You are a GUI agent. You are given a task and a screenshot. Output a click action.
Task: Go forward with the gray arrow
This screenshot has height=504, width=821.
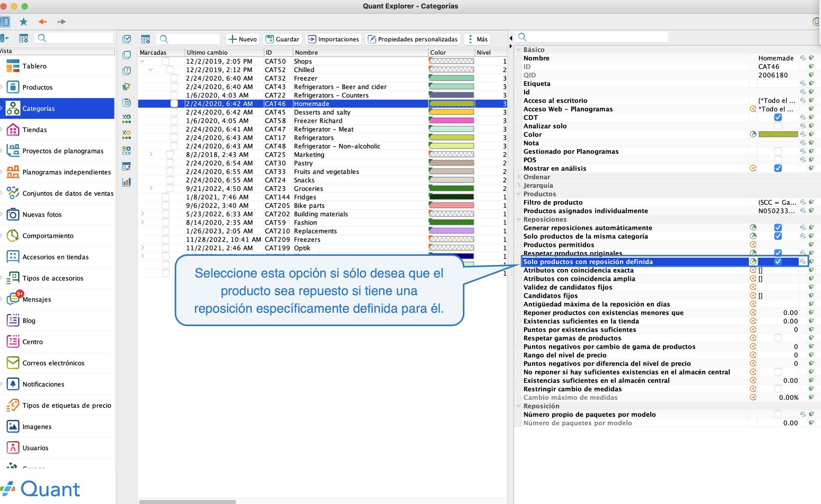click(61, 22)
